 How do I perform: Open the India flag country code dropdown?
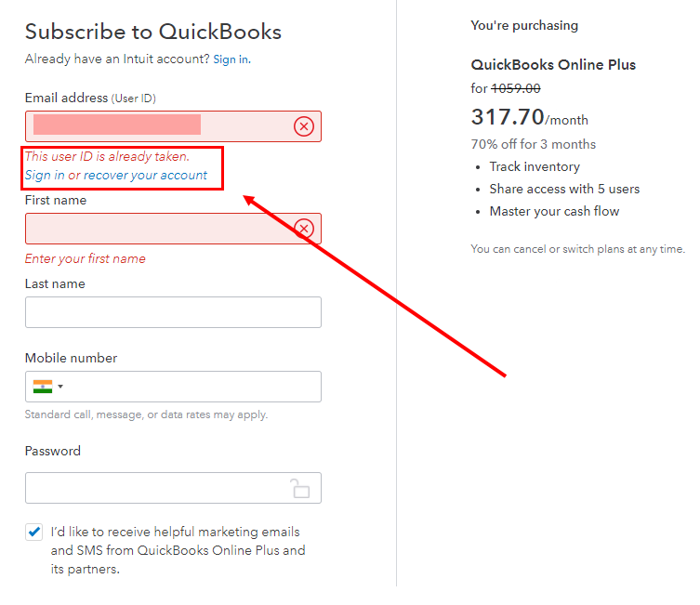47,387
